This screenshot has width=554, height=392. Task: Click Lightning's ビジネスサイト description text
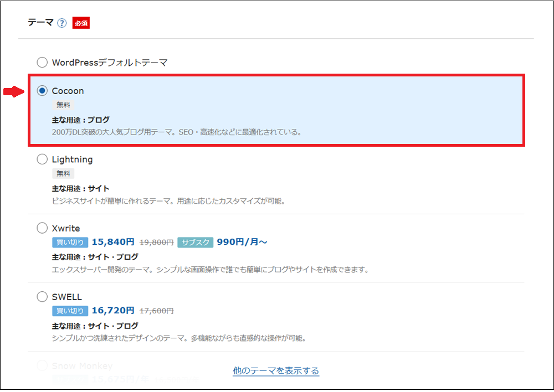(168, 202)
